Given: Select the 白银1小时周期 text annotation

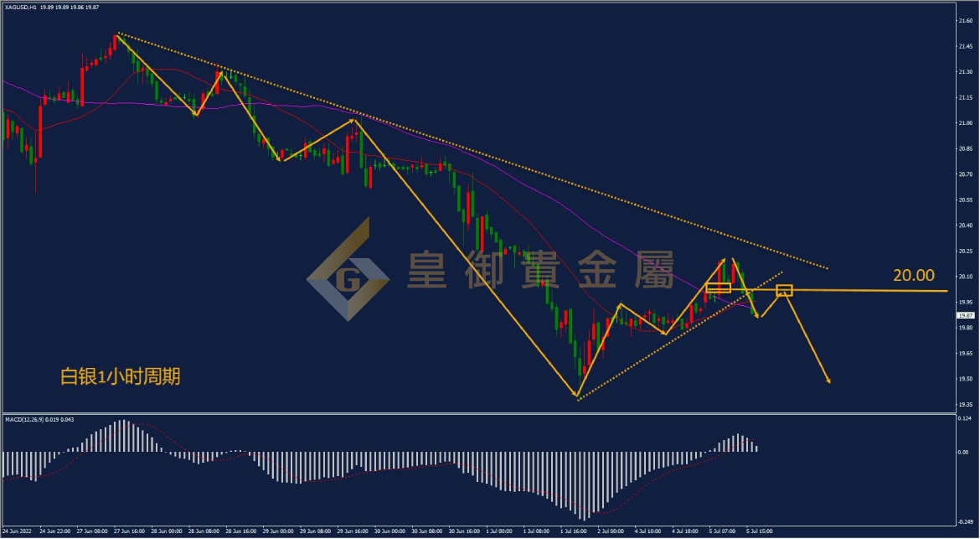Looking at the screenshot, I should pyautogui.click(x=120, y=376).
